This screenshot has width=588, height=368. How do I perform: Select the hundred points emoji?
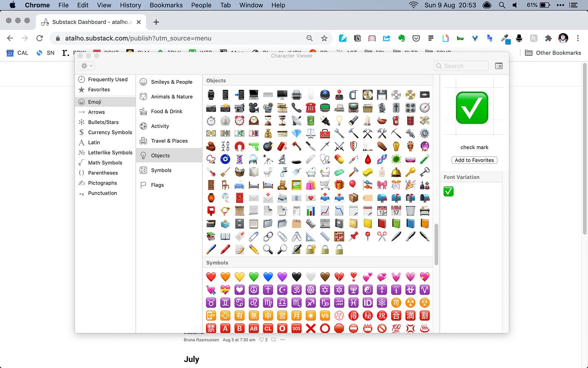click(396, 328)
